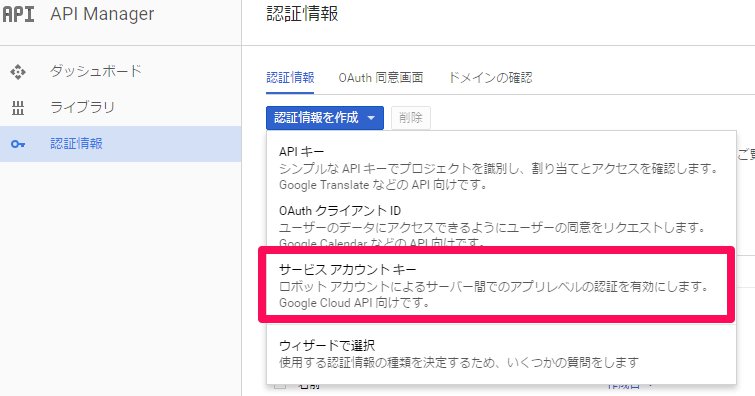Choose ウィザードで選択 option

(x=501, y=354)
